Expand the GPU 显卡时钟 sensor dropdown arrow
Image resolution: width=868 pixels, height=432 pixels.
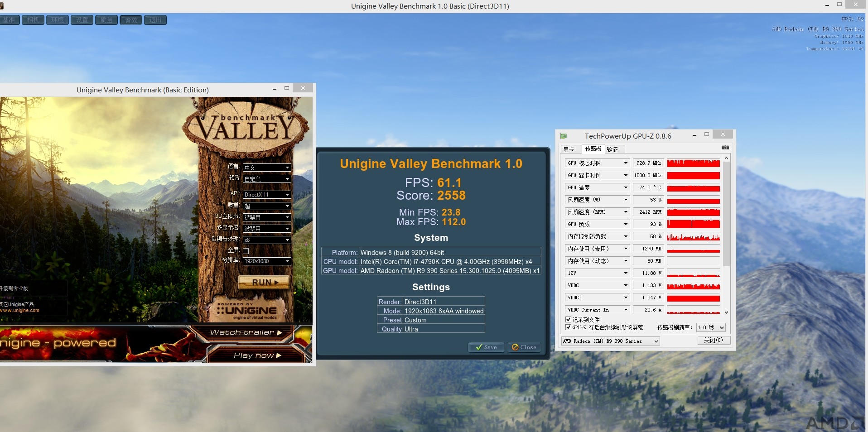626,175
